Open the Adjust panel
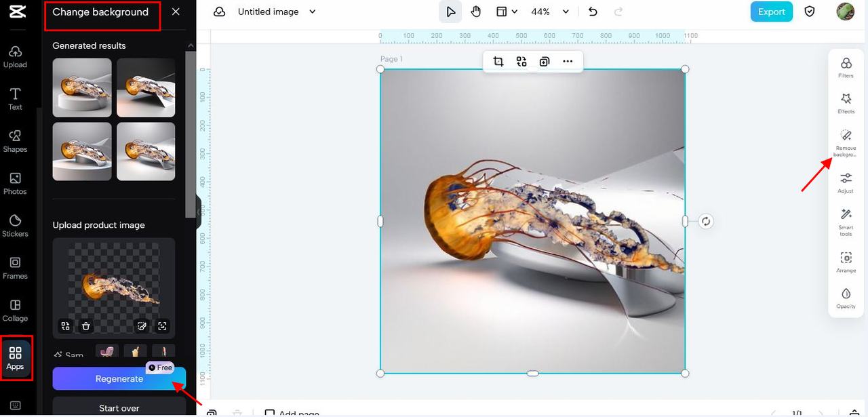This screenshot has width=868, height=417. coord(846,182)
